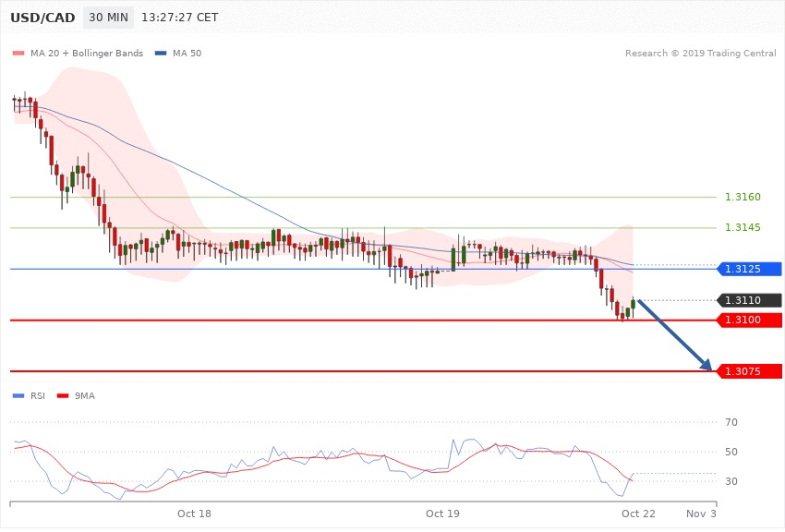
Task: Click the 1.3160 resistance level label
Action: point(743,198)
